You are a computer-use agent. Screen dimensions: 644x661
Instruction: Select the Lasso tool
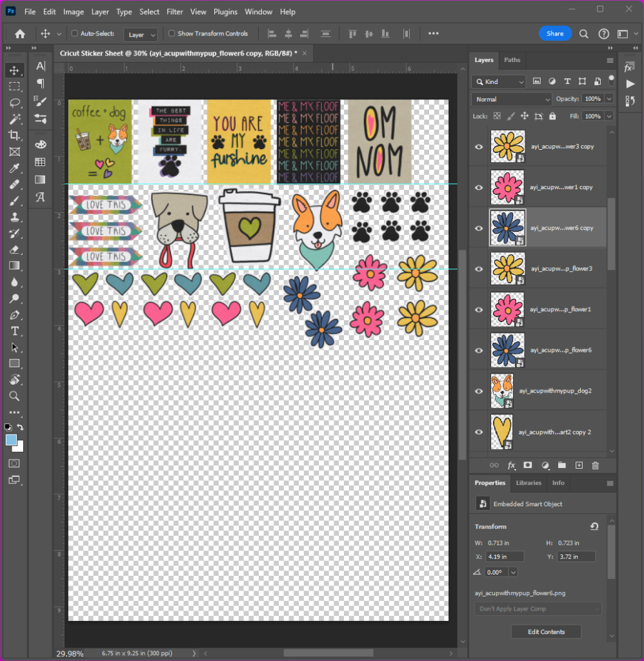coord(14,103)
